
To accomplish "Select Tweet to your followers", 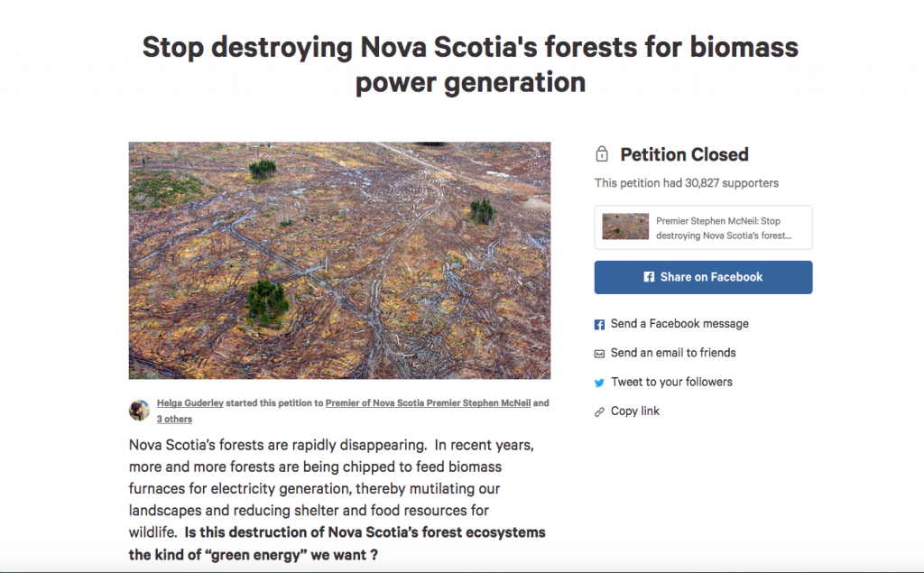I will tap(671, 382).
